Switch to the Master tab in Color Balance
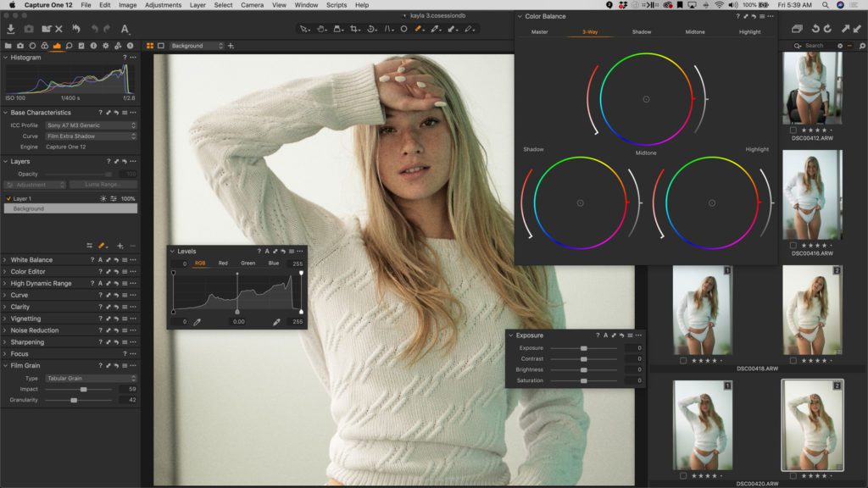This screenshot has width=868, height=488. (x=539, y=32)
